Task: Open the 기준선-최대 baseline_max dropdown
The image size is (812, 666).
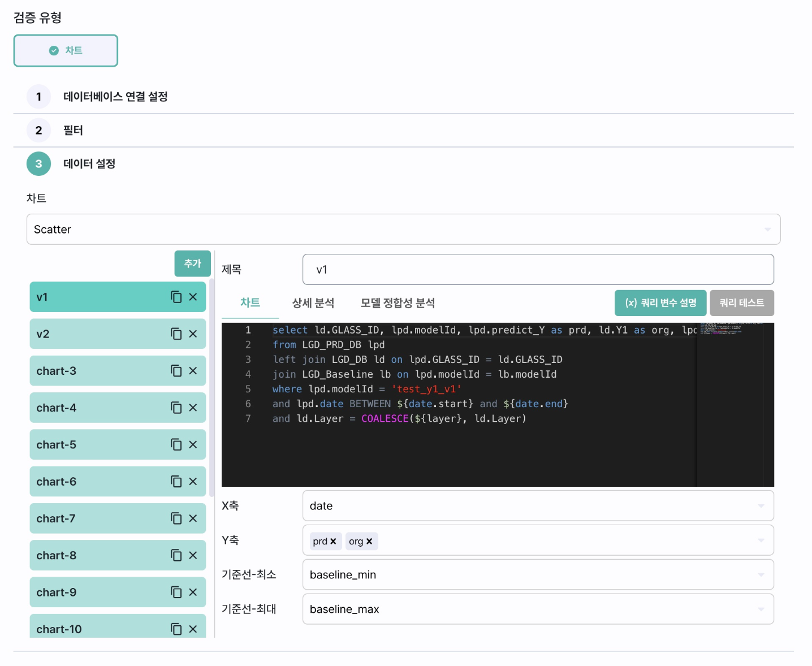Action: tap(538, 609)
